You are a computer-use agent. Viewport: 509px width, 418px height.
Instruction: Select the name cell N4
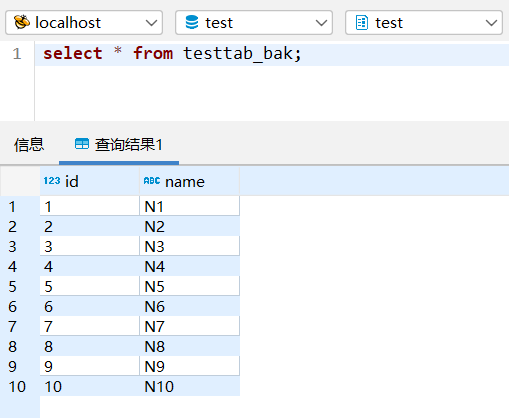[x=189, y=266]
